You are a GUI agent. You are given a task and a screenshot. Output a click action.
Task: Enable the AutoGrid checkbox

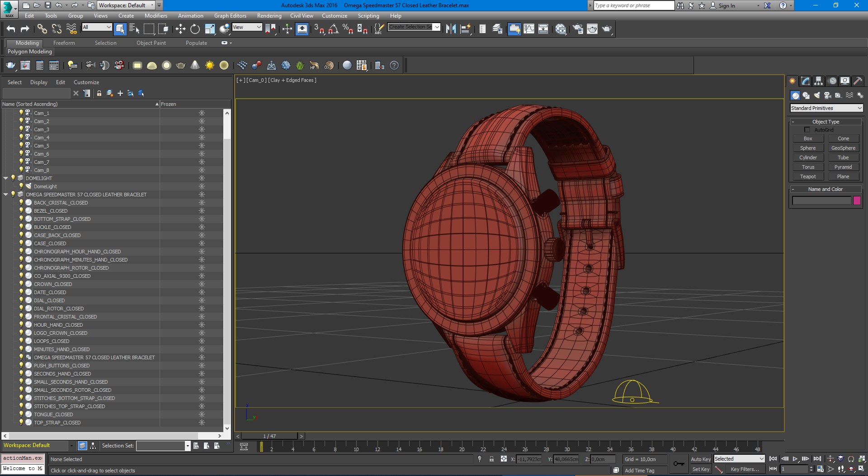pyautogui.click(x=807, y=130)
